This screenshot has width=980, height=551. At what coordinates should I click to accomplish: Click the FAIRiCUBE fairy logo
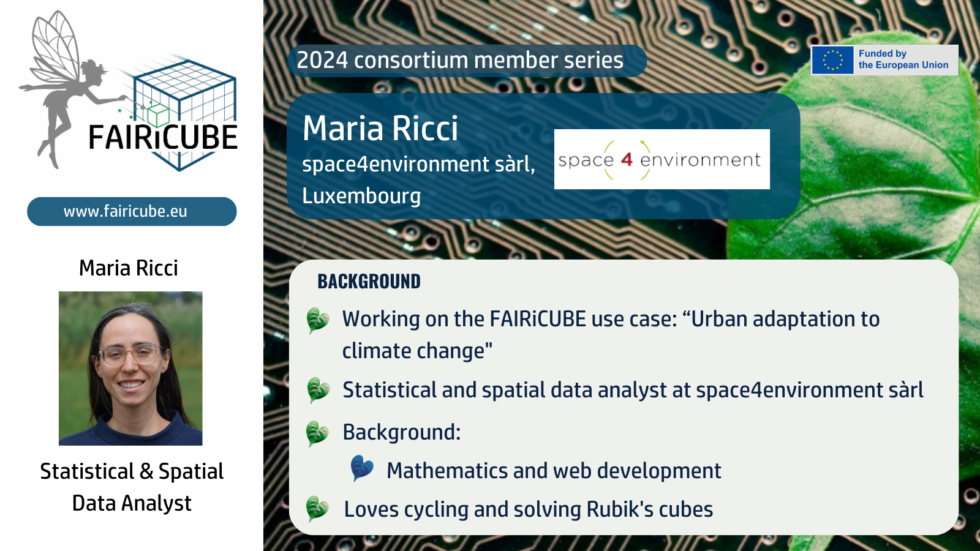(x=130, y=91)
